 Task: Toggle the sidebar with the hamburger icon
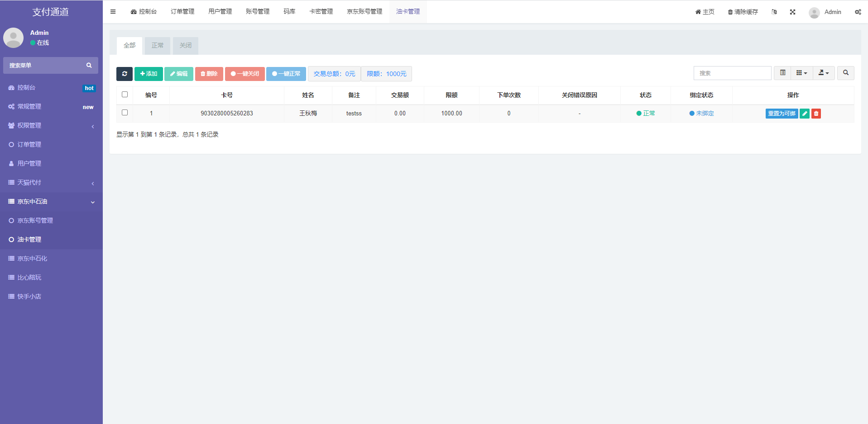pyautogui.click(x=113, y=12)
